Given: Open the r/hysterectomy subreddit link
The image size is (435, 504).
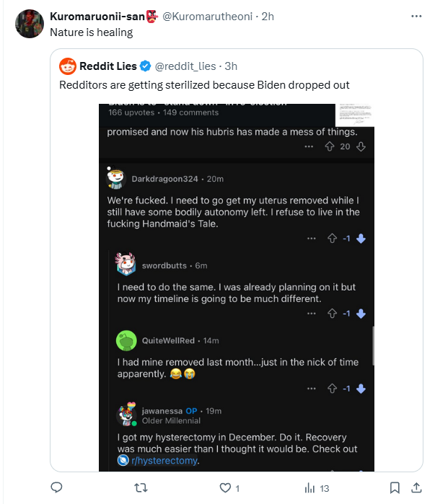Looking at the screenshot, I should pyautogui.click(x=164, y=461).
